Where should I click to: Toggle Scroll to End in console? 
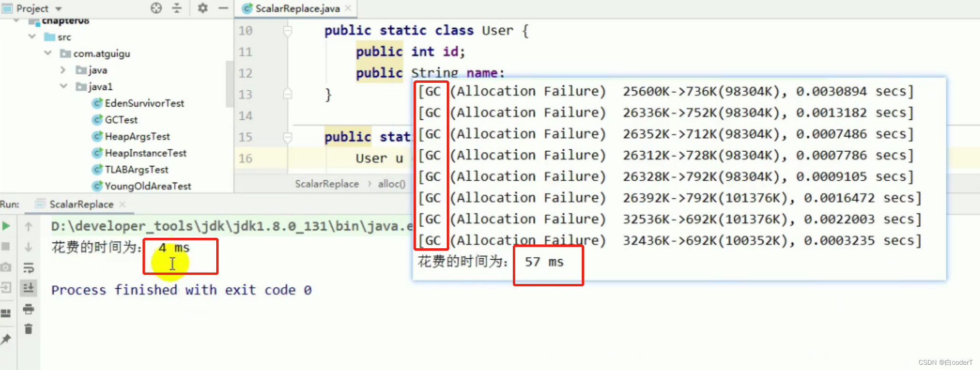point(29,288)
